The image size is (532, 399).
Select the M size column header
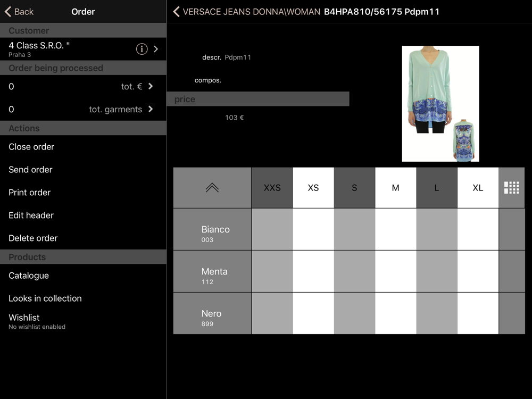396,188
